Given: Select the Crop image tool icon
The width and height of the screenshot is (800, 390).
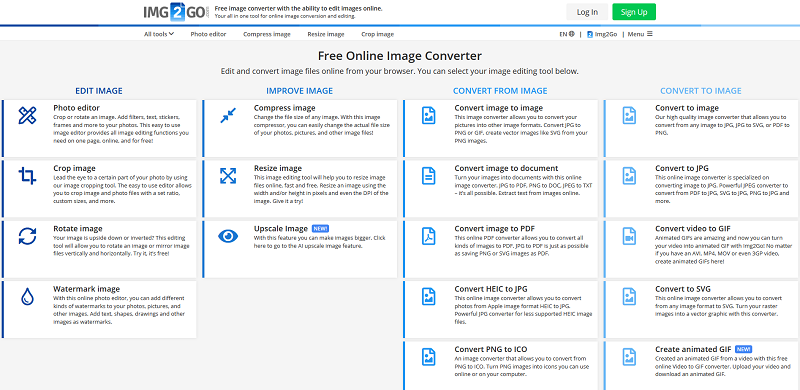Looking at the screenshot, I should click(27, 176).
